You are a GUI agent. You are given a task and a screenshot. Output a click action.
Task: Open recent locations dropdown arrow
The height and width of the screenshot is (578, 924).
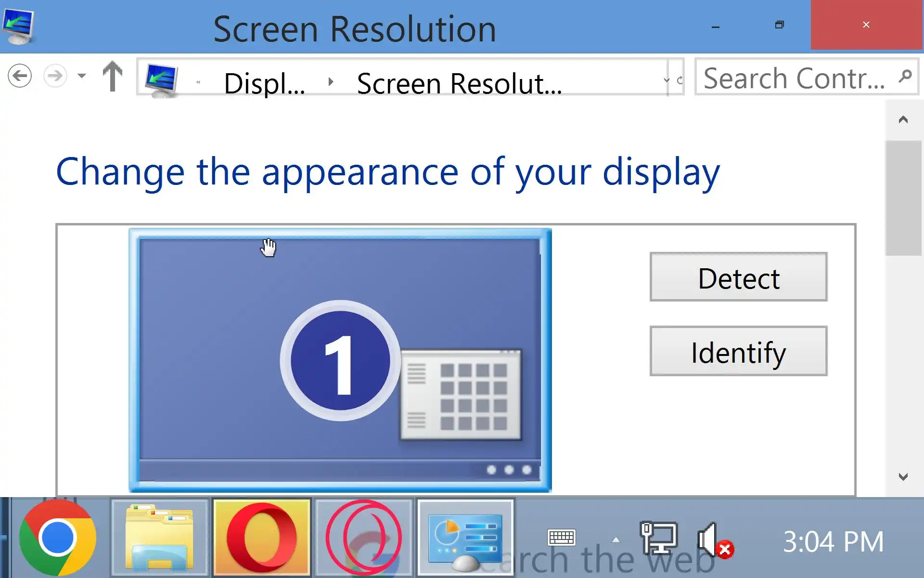tap(82, 76)
